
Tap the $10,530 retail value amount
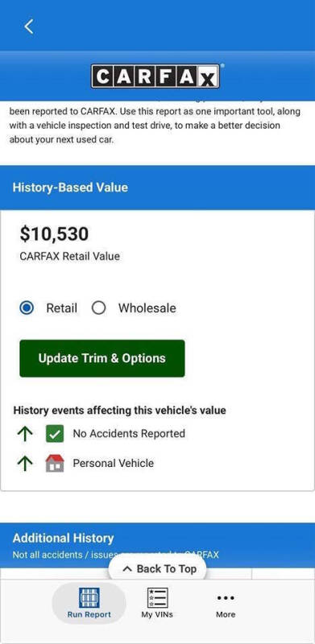coord(54,234)
